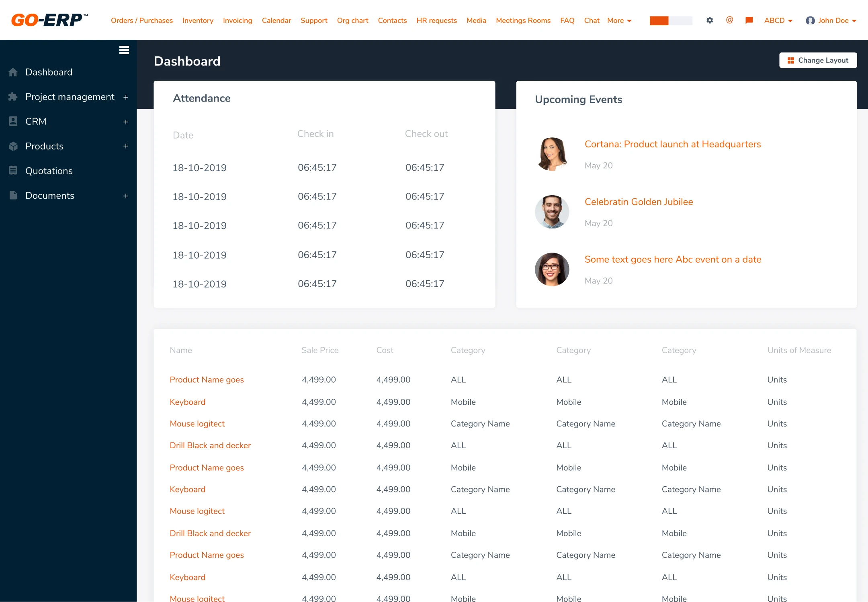Click the hamburger menu icon in sidebar
This screenshot has height=602, width=868.
[124, 50]
